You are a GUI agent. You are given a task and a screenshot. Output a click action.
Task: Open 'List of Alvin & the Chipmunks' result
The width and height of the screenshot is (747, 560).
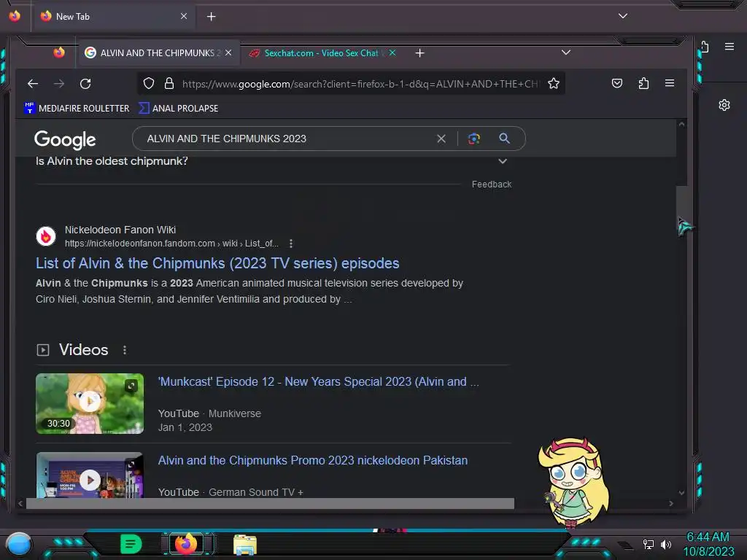[x=217, y=263]
